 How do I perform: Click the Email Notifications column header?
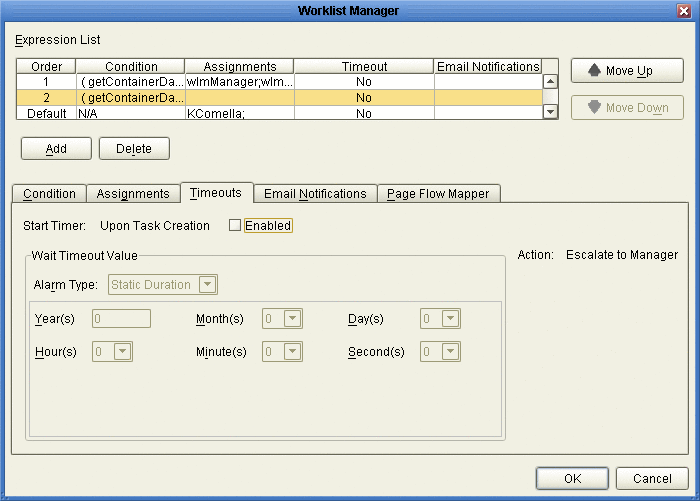tap(488, 67)
